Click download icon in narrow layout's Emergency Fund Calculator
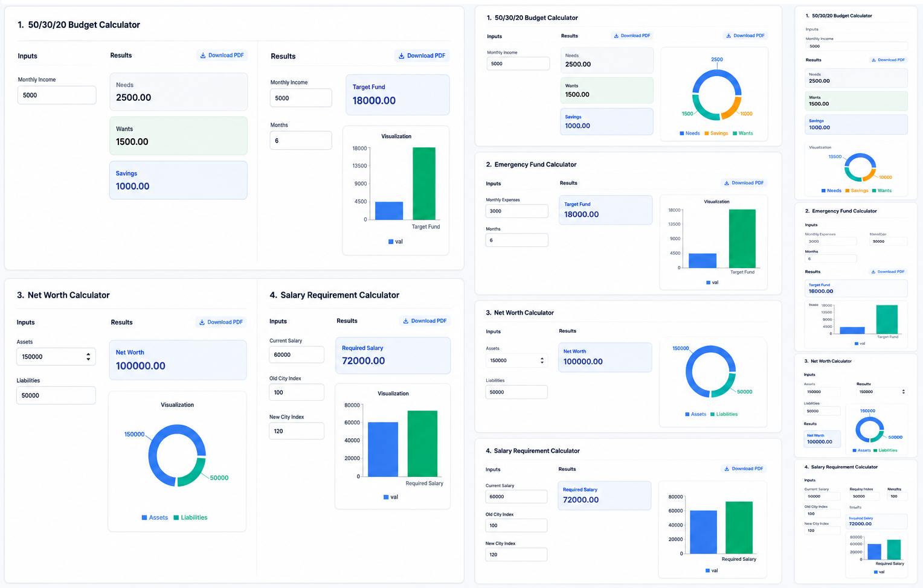 (x=873, y=272)
